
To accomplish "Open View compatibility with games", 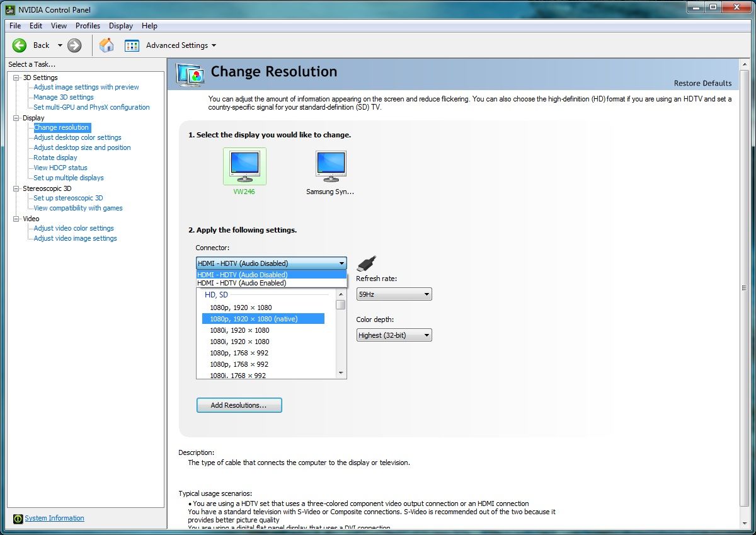I will pos(78,208).
